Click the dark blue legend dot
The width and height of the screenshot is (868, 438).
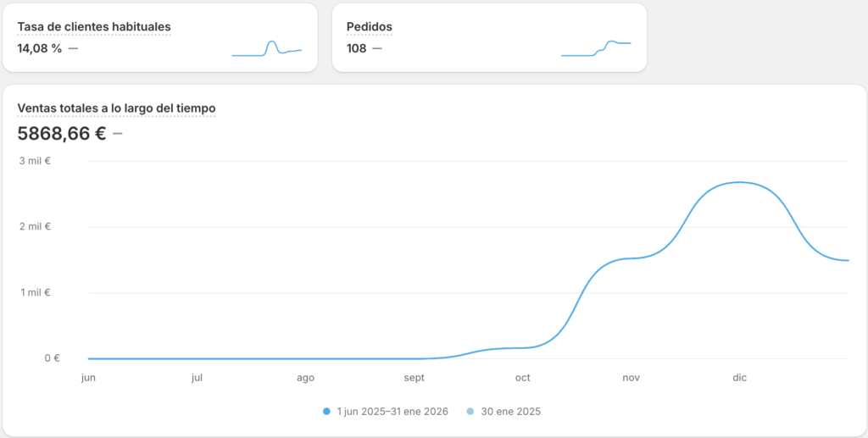[x=326, y=412]
